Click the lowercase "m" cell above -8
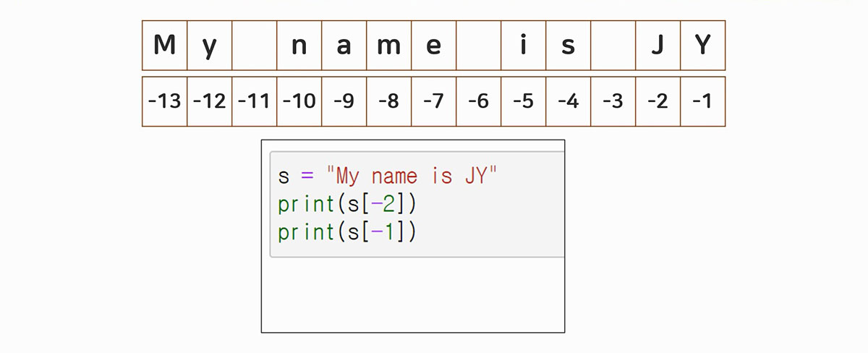 pyautogui.click(x=389, y=46)
